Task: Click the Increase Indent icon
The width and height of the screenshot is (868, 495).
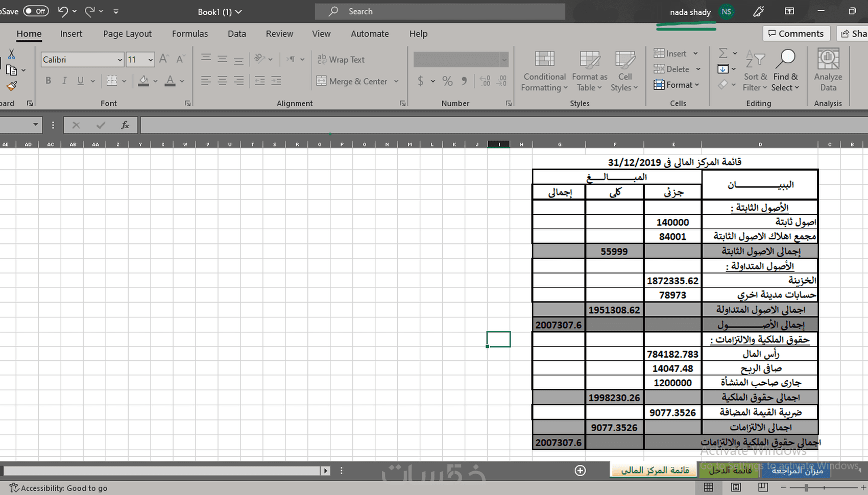Action: click(x=276, y=81)
